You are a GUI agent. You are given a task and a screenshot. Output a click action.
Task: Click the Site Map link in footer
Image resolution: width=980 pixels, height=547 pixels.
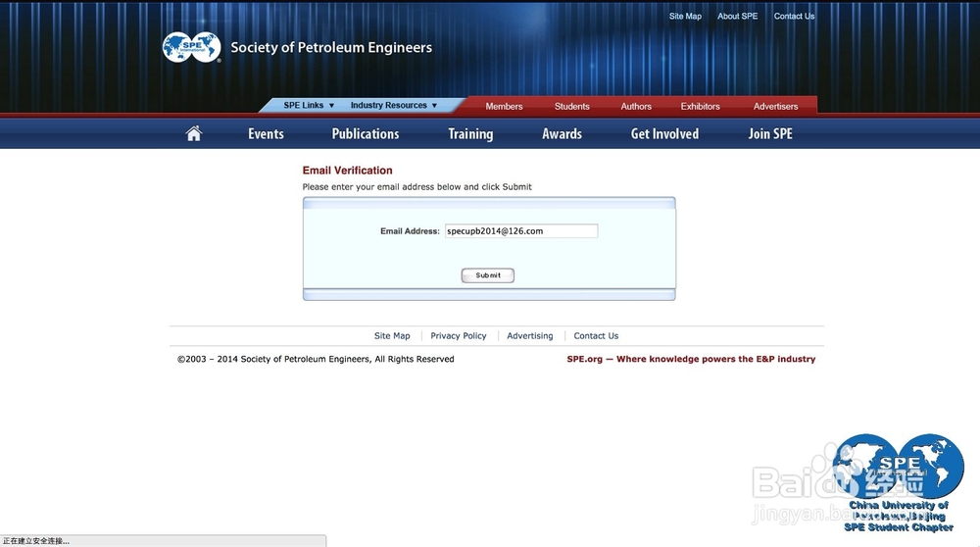pyautogui.click(x=392, y=335)
